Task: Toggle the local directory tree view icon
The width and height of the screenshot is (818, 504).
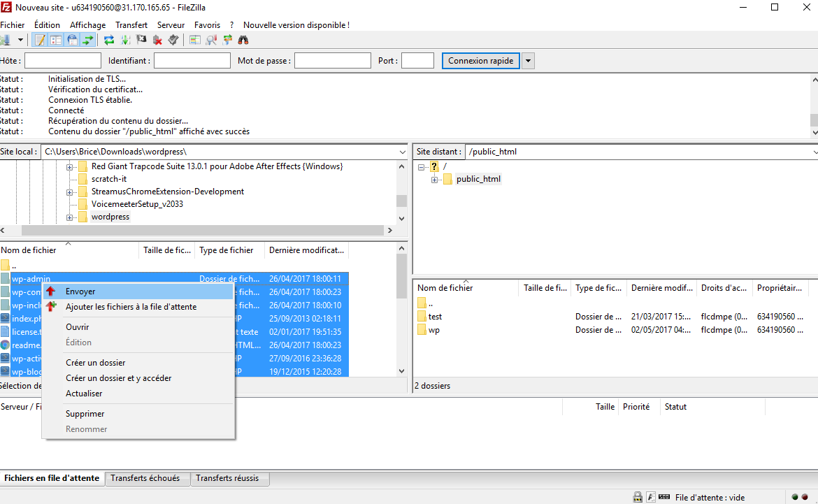Action: (x=57, y=40)
